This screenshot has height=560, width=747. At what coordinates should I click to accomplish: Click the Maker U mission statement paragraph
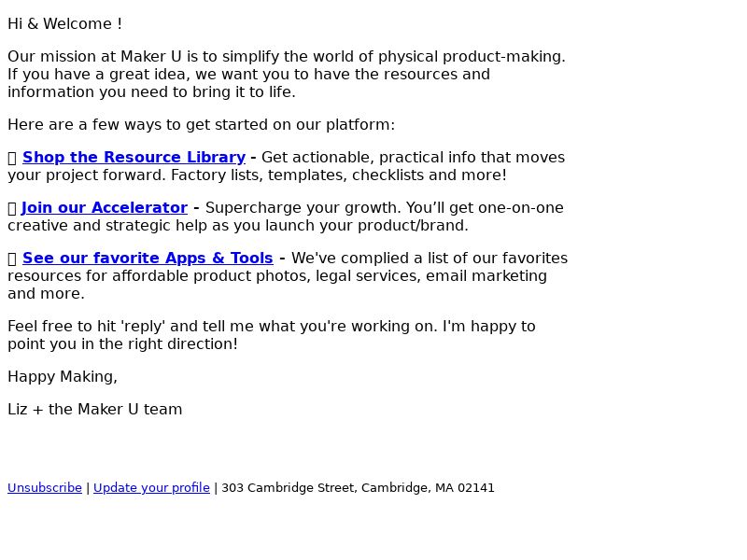[x=287, y=75]
